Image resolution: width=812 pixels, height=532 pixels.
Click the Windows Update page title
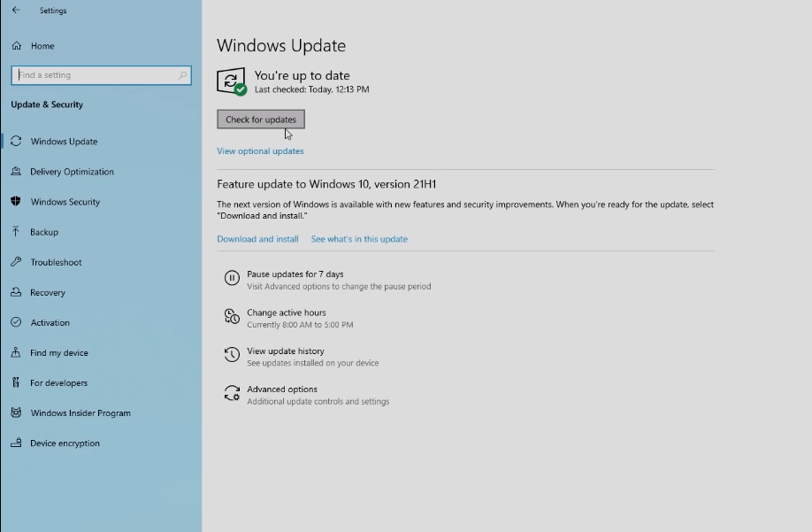[x=281, y=45]
